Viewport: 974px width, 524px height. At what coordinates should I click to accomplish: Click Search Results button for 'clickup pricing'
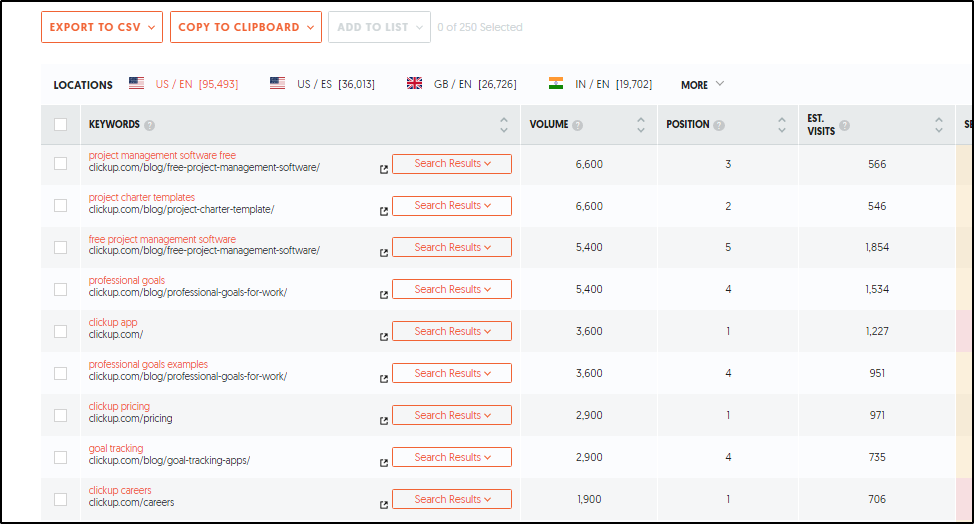[x=452, y=415]
